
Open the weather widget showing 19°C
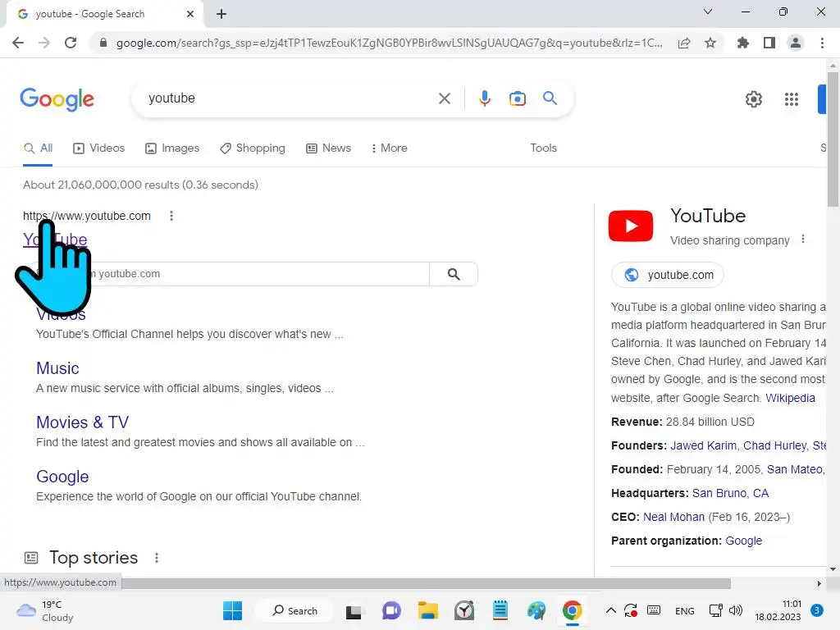pos(45,611)
